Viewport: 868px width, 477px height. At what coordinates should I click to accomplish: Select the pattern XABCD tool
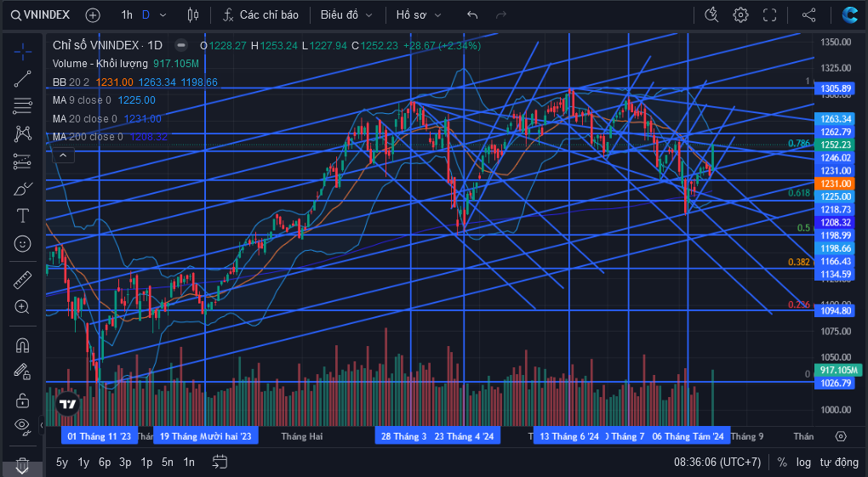tap(23, 133)
